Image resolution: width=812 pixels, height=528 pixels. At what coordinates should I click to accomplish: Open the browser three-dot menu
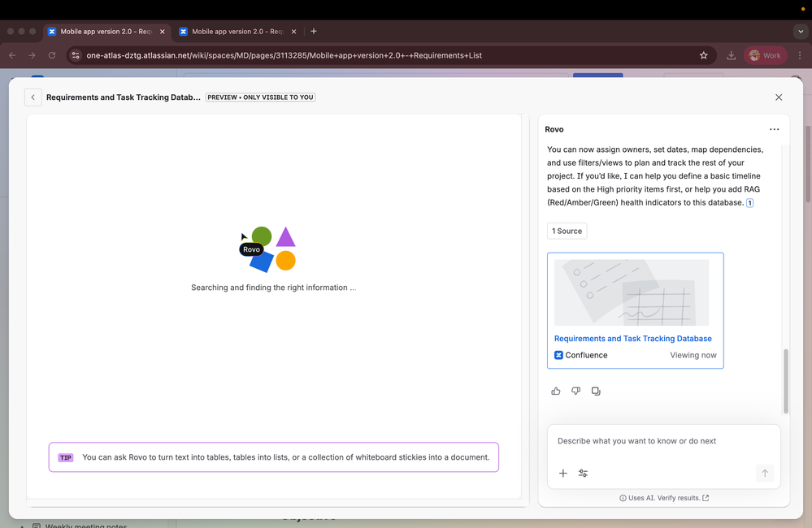tap(800, 55)
